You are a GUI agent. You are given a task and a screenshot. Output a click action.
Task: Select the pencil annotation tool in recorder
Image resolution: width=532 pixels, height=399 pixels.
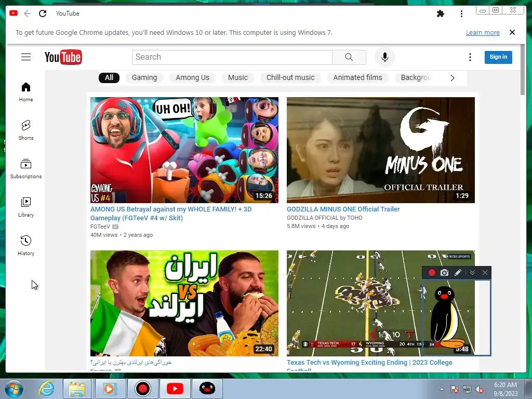(458, 272)
